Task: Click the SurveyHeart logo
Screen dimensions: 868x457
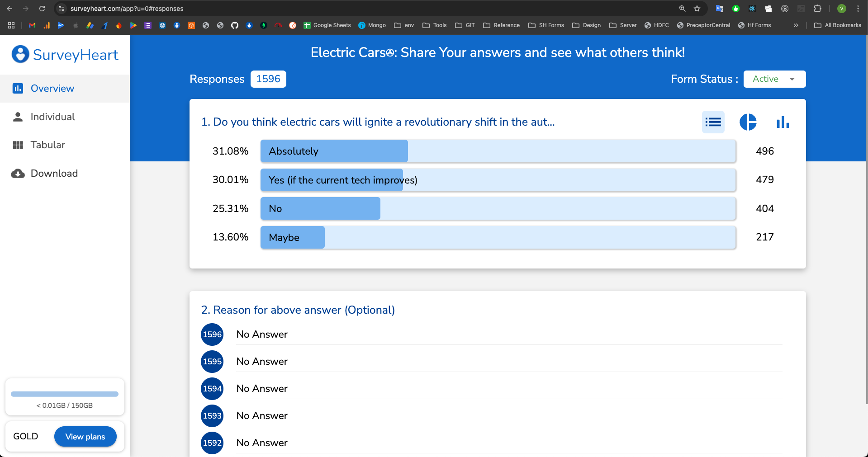Action: click(65, 55)
